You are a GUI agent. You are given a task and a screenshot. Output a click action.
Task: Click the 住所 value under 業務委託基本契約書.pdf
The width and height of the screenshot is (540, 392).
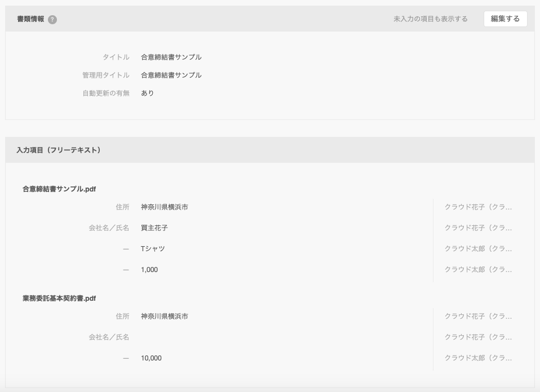click(x=164, y=317)
